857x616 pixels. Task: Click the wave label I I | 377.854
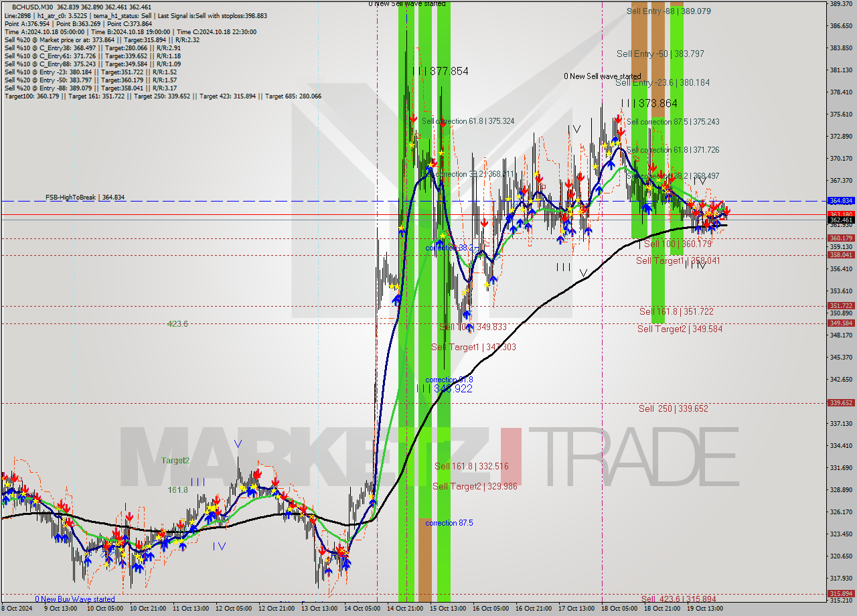click(440, 71)
